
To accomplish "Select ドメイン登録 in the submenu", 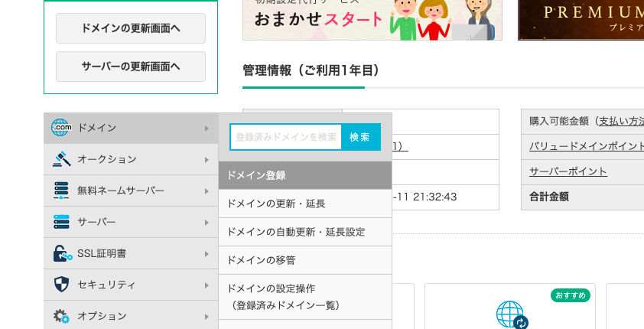I will pyautogui.click(x=305, y=175).
